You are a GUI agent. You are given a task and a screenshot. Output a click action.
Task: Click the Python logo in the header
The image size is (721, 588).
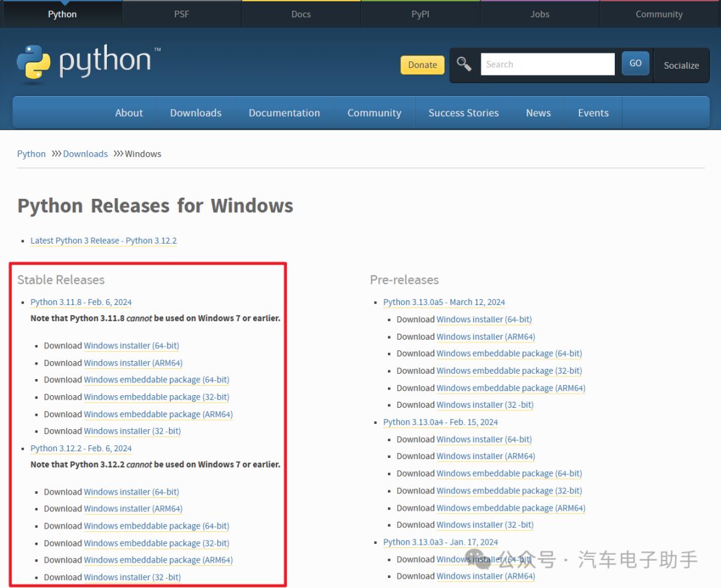coord(89,63)
